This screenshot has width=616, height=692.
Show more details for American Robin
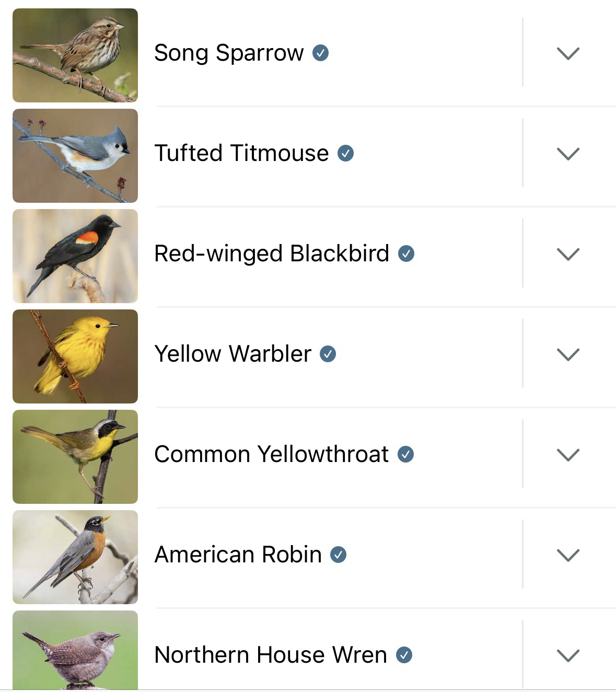click(x=568, y=555)
